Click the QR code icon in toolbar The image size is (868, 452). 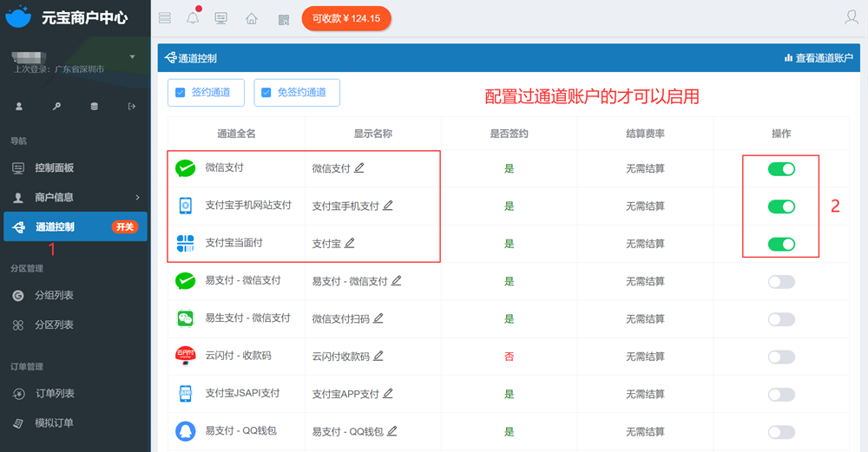coord(283,18)
